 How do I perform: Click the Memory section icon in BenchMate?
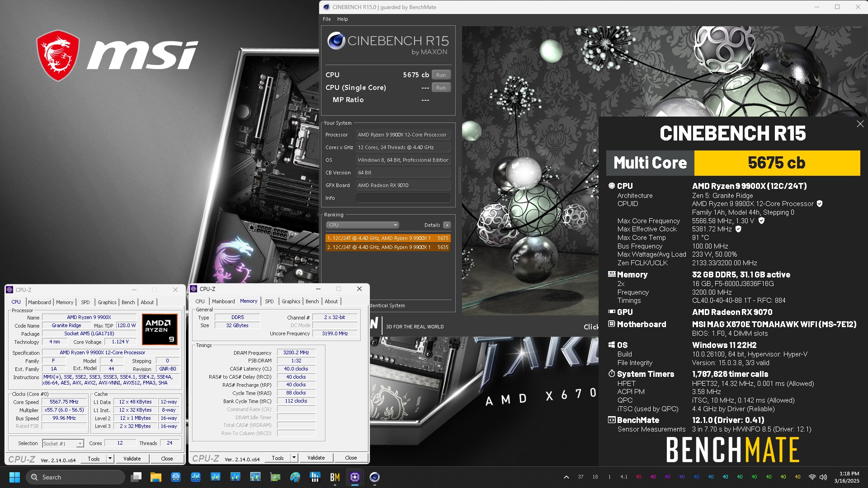pyautogui.click(x=612, y=274)
